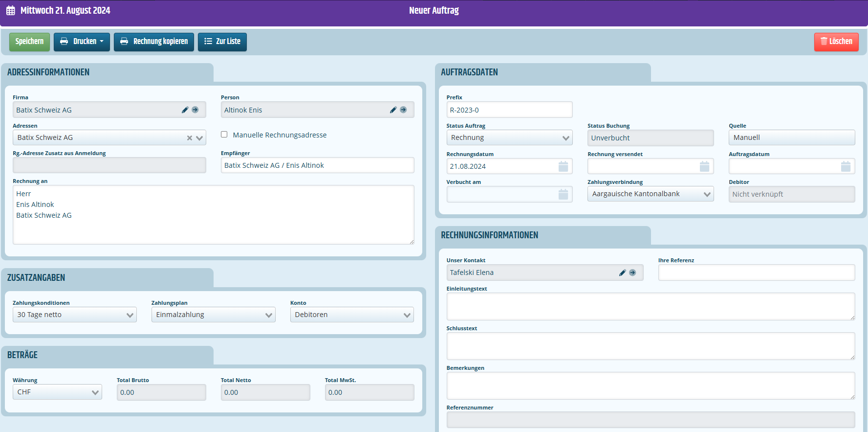Viewport: 868px width, 432px height.
Task: Click the Total Brutto field
Action: (x=161, y=392)
